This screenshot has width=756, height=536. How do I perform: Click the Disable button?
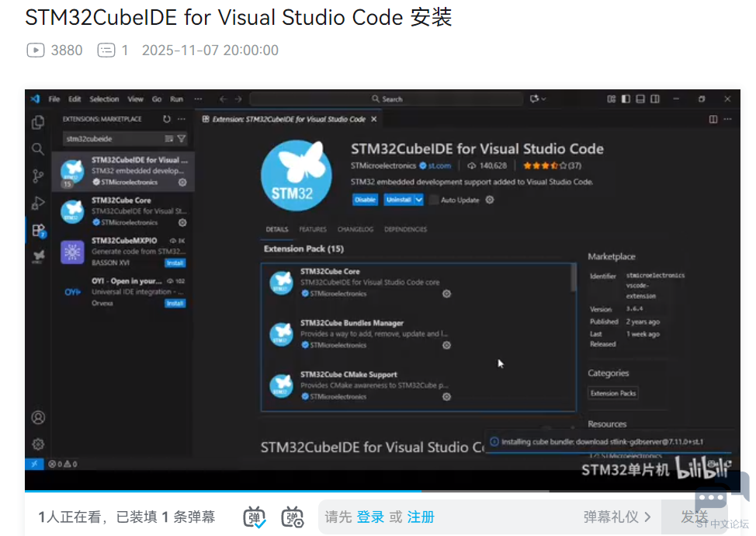click(x=365, y=200)
